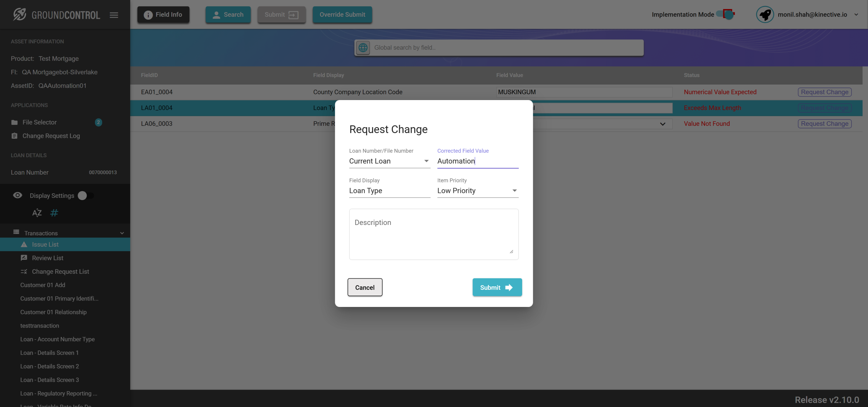Submit the change request dialog

(497, 287)
